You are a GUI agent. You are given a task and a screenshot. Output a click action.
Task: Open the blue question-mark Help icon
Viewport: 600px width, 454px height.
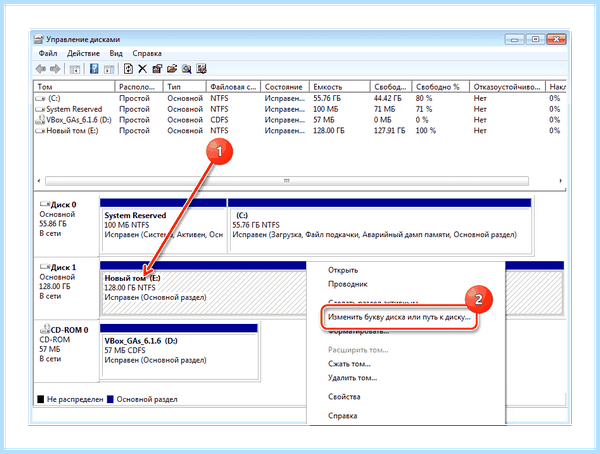[x=94, y=69]
